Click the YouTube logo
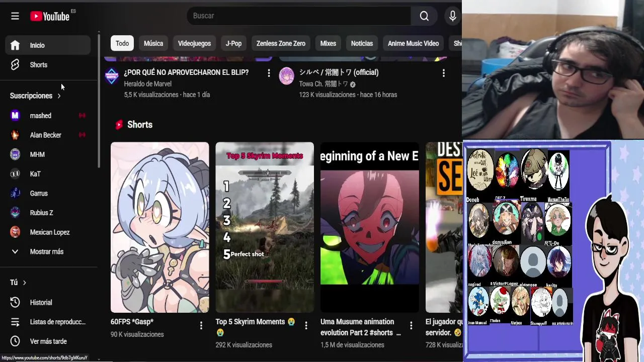Viewport: 644px width, 362px height. point(50,16)
